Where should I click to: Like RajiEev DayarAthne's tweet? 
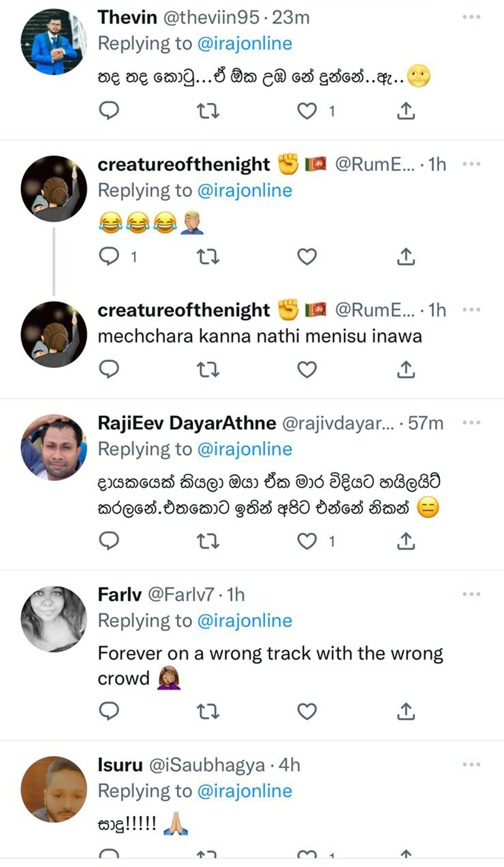click(x=307, y=541)
